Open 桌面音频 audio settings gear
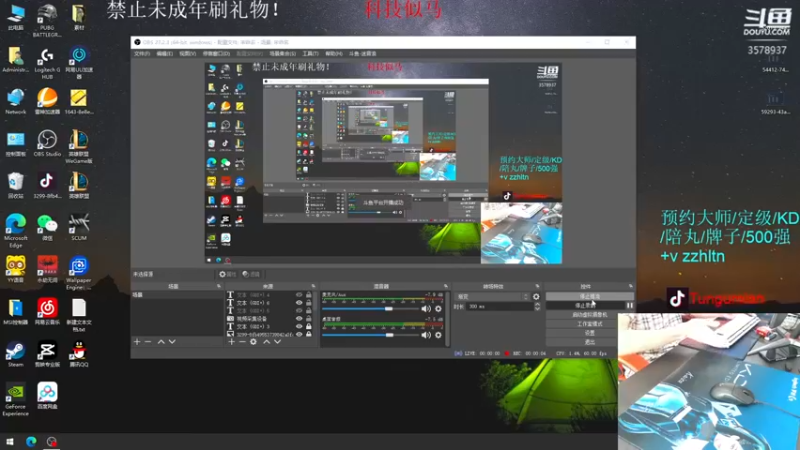The image size is (800, 450). pos(438,335)
